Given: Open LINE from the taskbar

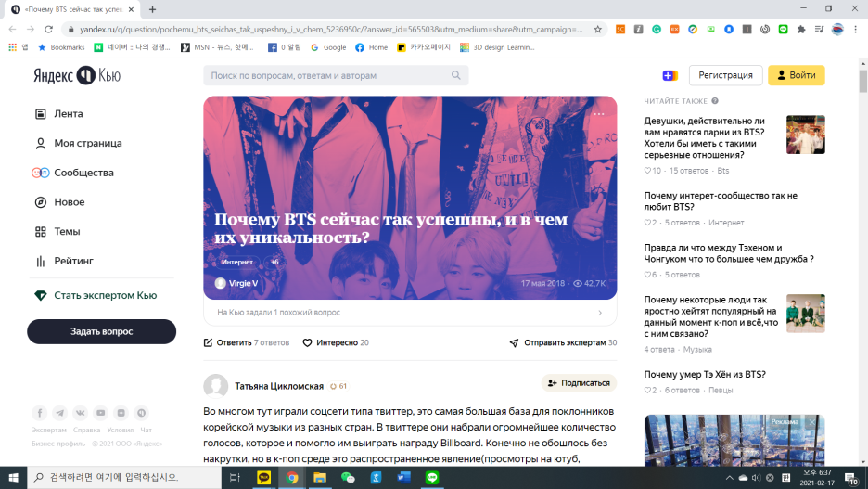Looking at the screenshot, I should [432, 477].
